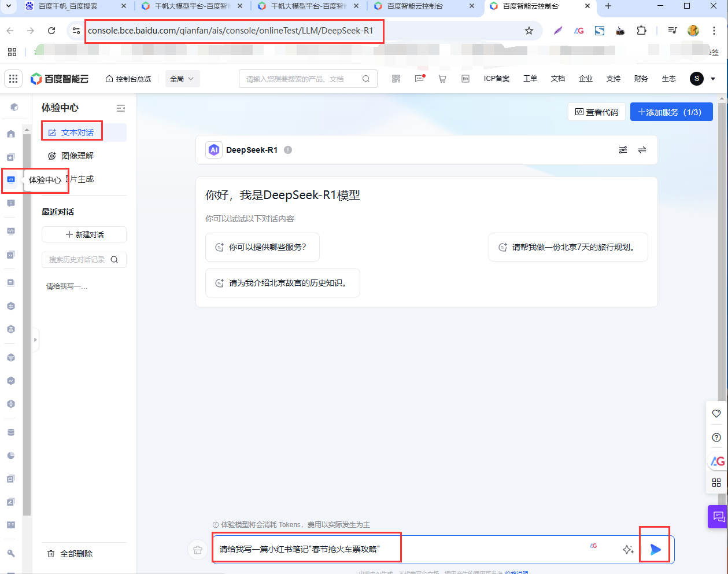
Task: Open the messages notification icon
Action: pos(420,79)
